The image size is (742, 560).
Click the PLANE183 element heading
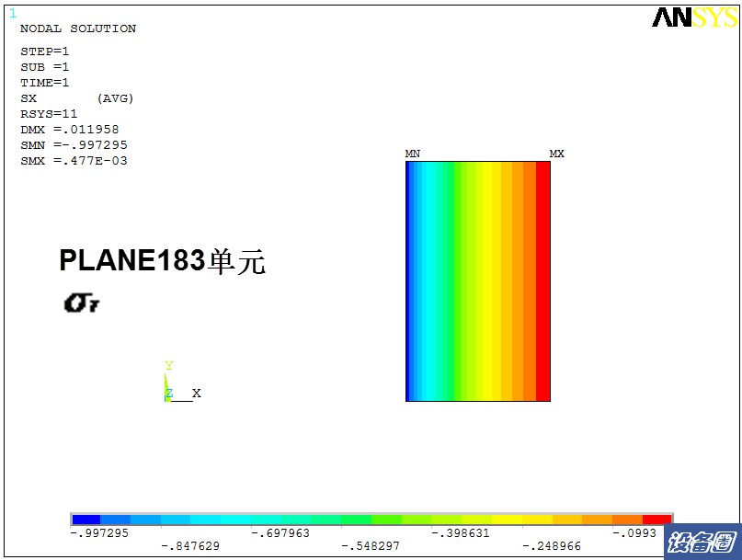(x=162, y=261)
